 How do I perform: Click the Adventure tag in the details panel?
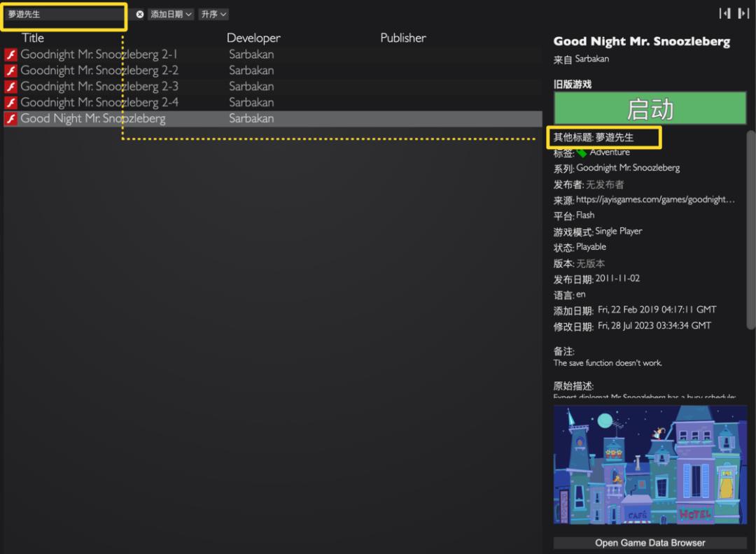610,152
